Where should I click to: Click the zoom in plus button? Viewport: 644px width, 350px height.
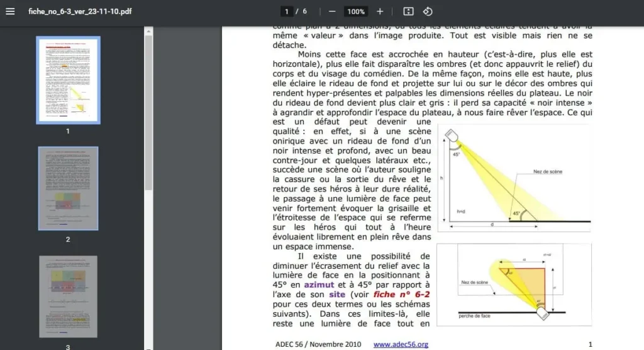[x=380, y=11]
